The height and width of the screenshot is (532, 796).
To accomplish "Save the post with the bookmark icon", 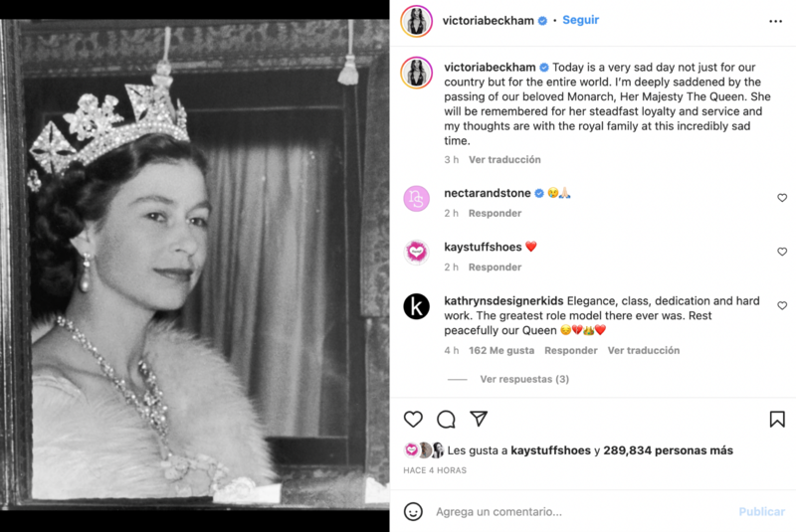I will (x=777, y=419).
